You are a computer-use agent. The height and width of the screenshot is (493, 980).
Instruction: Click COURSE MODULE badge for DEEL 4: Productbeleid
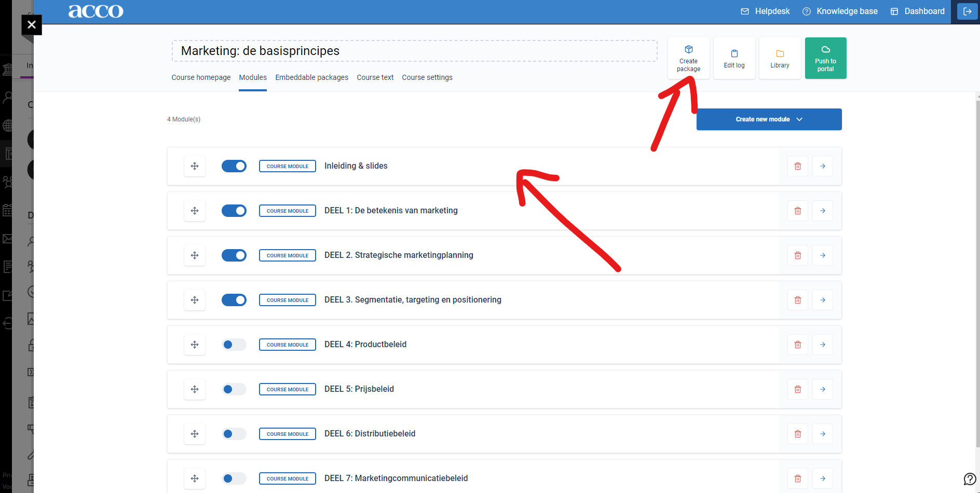pyautogui.click(x=288, y=345)
